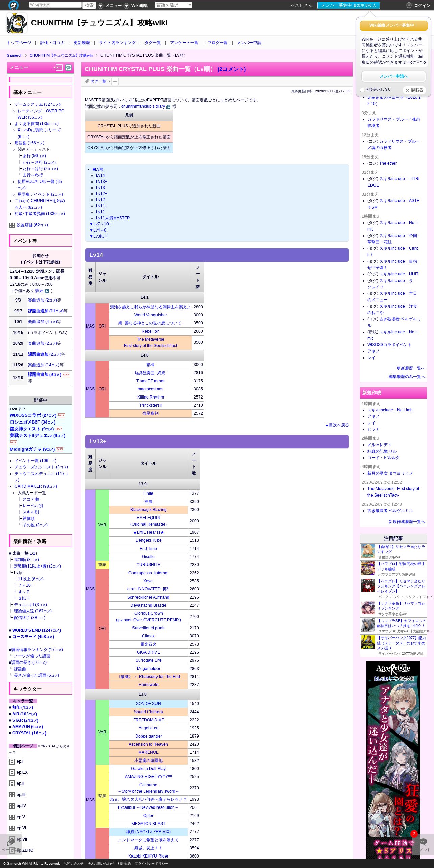Open the サイト内ランキング nav item
This screenshot has width=434, height=868.
point(117,43)
